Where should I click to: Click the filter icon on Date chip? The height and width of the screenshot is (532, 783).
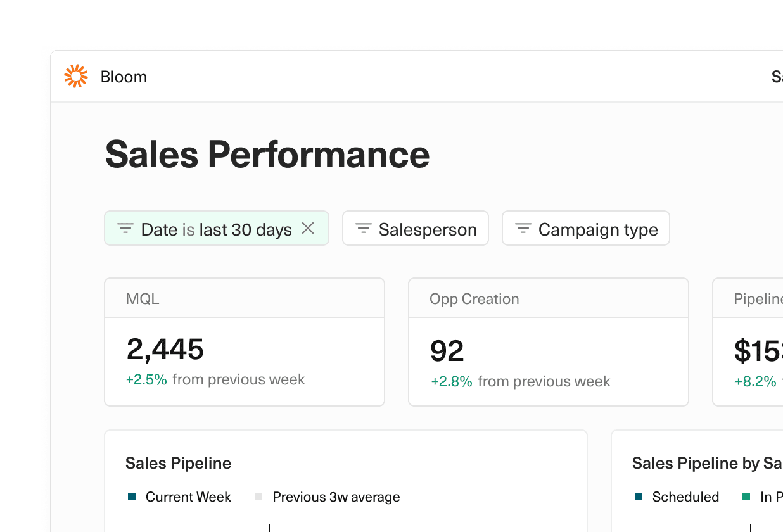125,229
